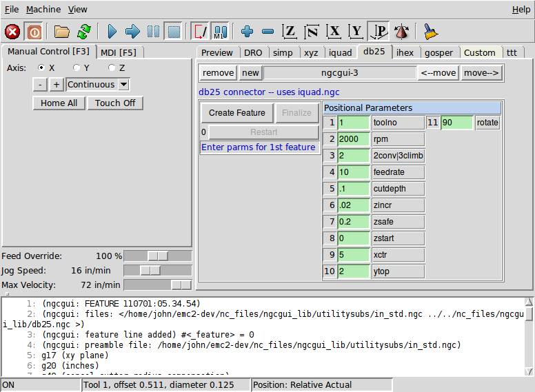Open the Continuous jog increment dropdown

123,85
